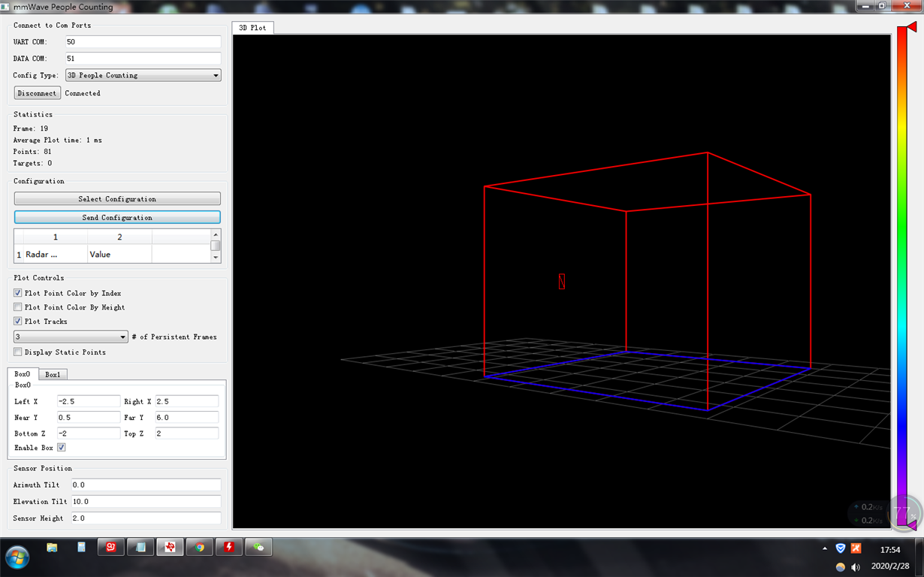Open the notepad app on the taskbar
This screenshot has height=577, width=924.
click(x=140, y=548)
